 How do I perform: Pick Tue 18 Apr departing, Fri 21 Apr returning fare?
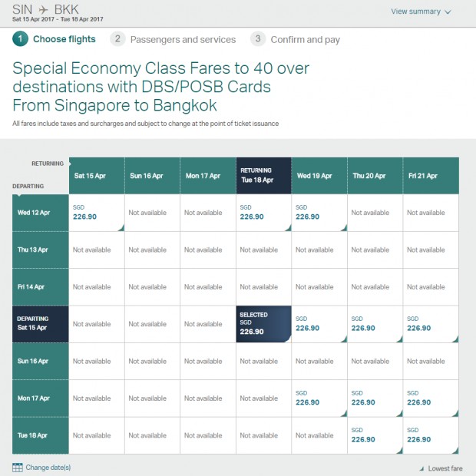(x=431, y=435)
